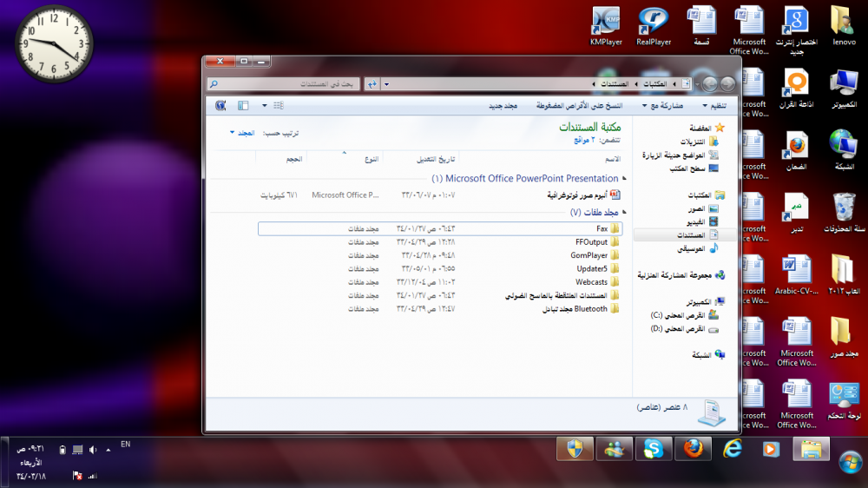
Task: Open the organize menu
Action: coord(714,105)
